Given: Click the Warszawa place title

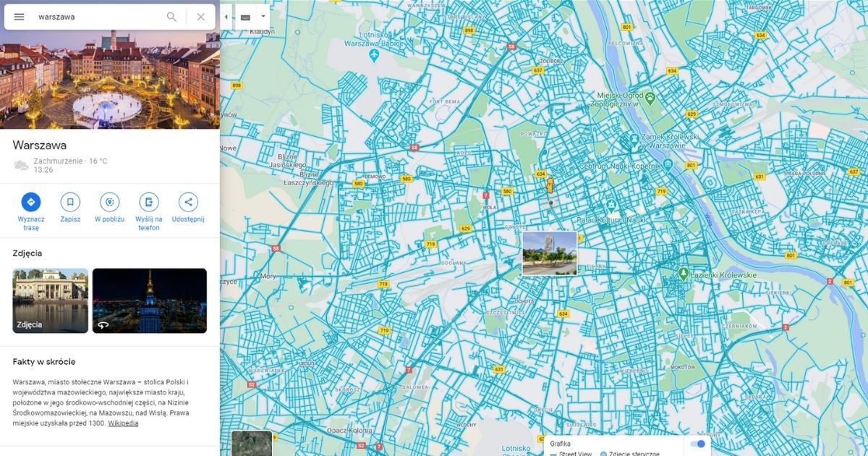Looking at the screenshot, I should pyautogui.click(x=40, y=145).
